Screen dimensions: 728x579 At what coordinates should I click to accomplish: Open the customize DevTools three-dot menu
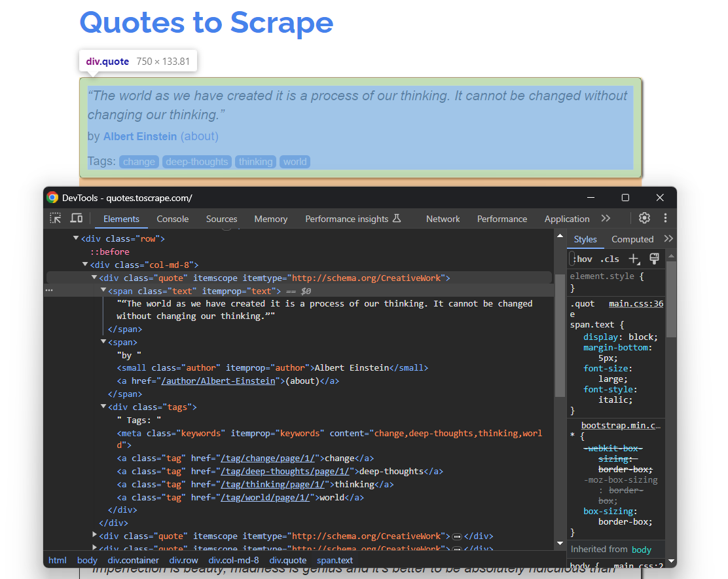[x=665, y=217]
